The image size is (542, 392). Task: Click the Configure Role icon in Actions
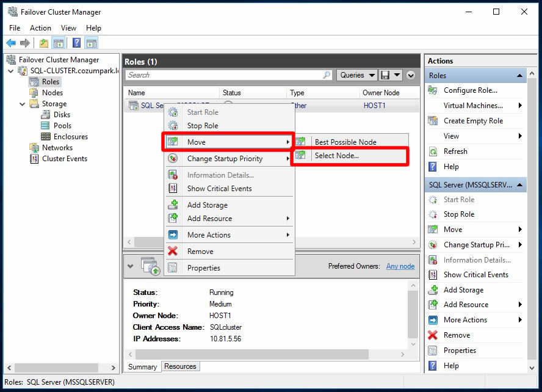(433, 90)
